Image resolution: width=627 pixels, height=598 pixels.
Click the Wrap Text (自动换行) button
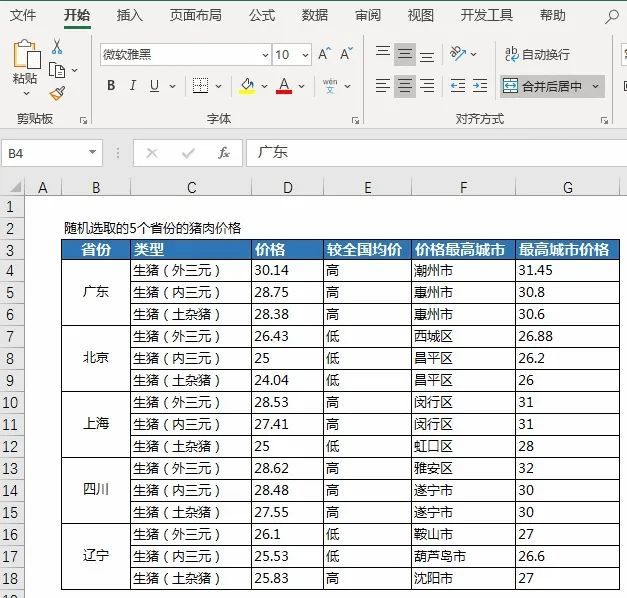(537, 54)
